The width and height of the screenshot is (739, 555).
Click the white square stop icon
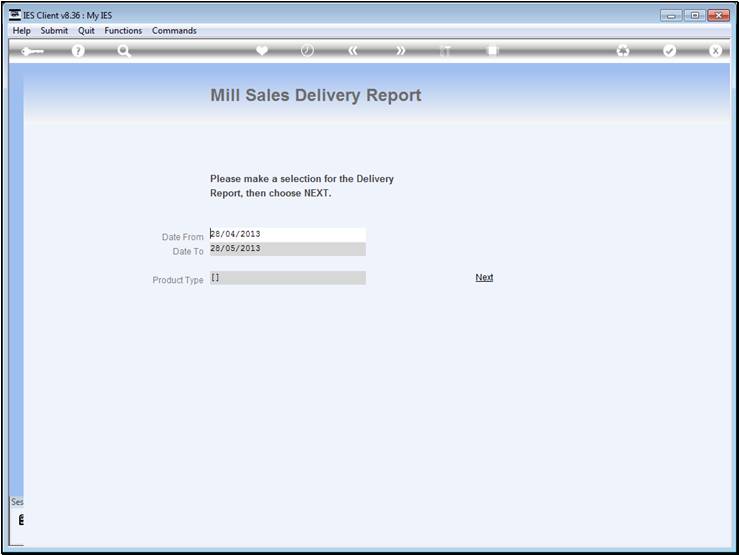[492, 50]
